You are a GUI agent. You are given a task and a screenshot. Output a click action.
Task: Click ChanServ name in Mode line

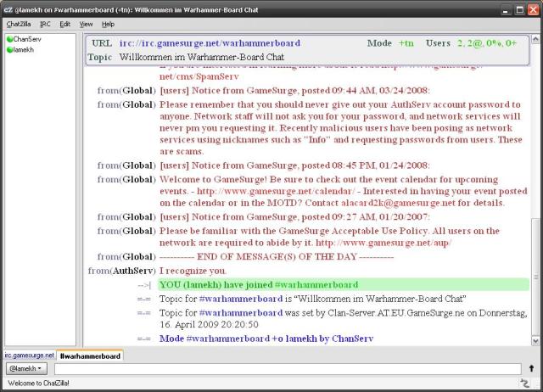(x=353, y=339)
